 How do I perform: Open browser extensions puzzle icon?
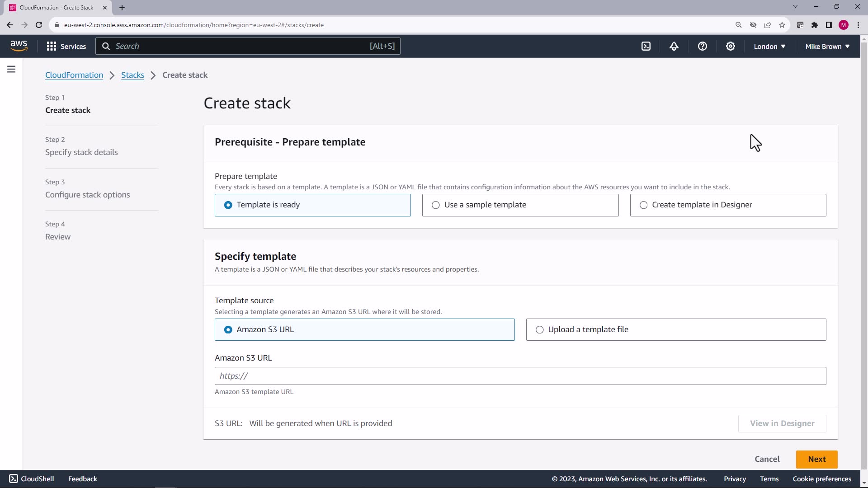814,25
